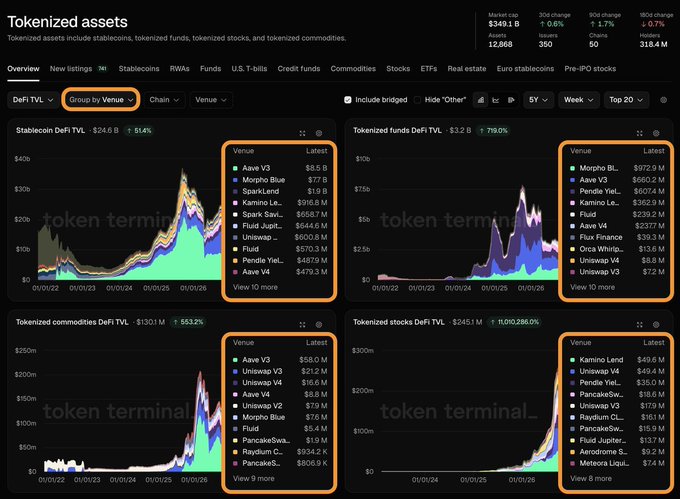Viewport: 680px width, 499px height.
Task: Select Flux Finance row in Tokenized funds legend
Action: click(617, 237)
